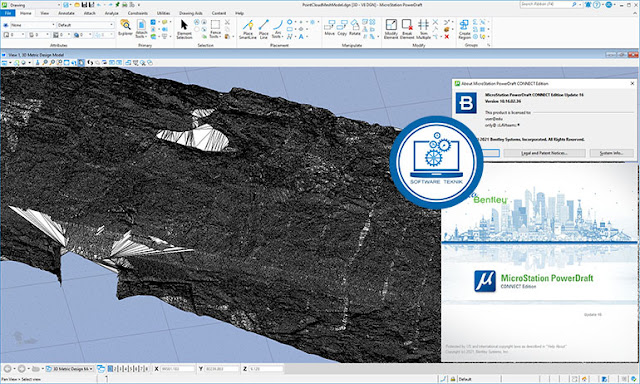The image size is (640, 384).
Task: Click the red X Delete Element icon
Action: (447, 36)
